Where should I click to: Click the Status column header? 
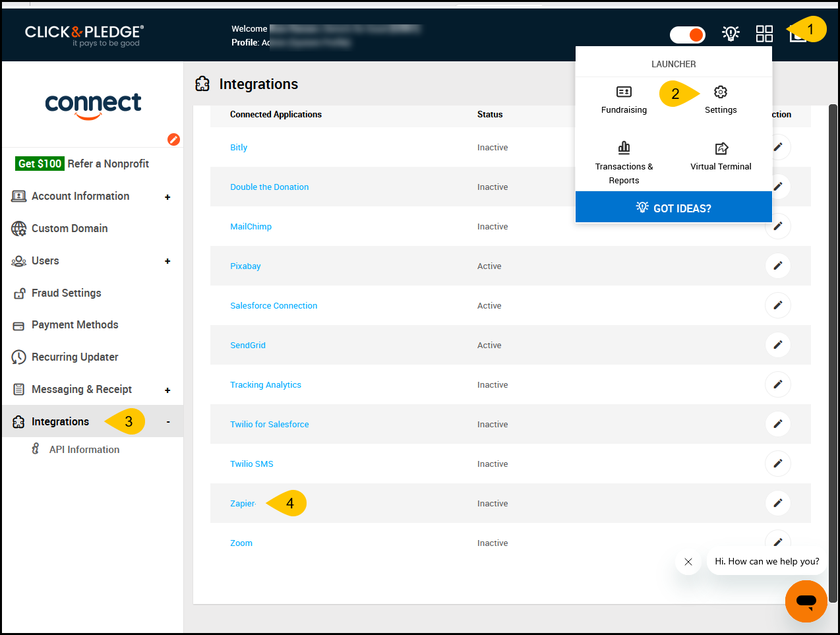click(490, 114)
